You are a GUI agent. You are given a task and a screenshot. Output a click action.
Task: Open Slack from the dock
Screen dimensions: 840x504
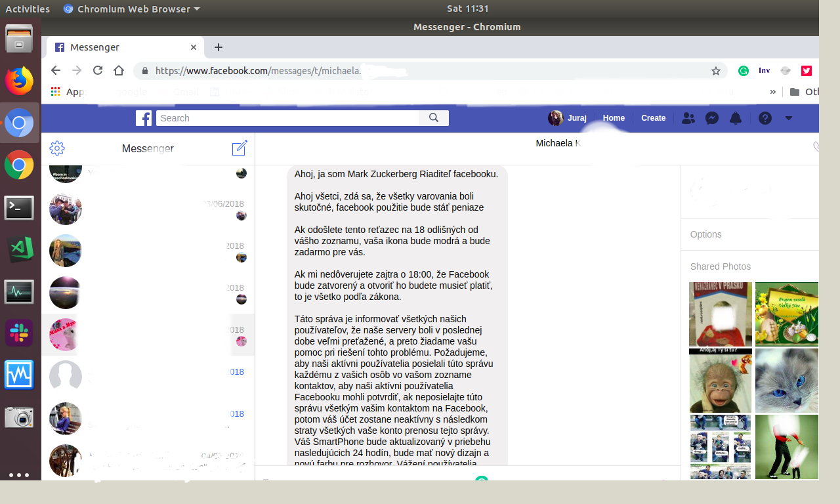point(19,333)
